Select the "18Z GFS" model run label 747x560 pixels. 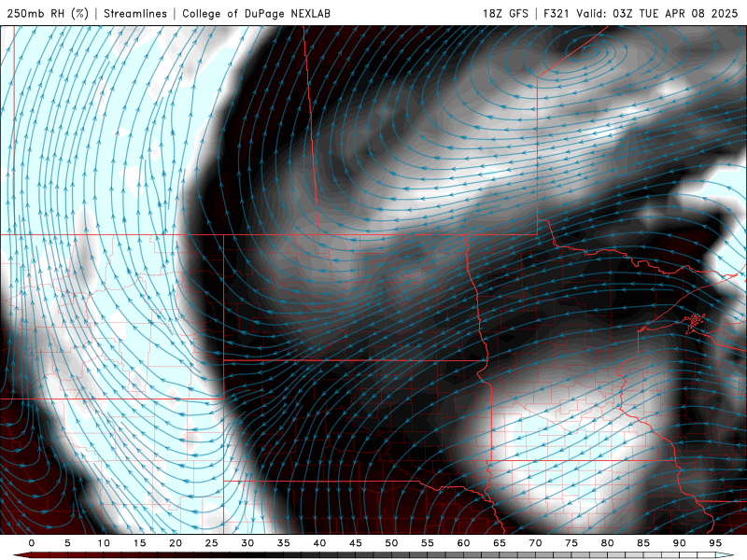[x=505, y=13]
